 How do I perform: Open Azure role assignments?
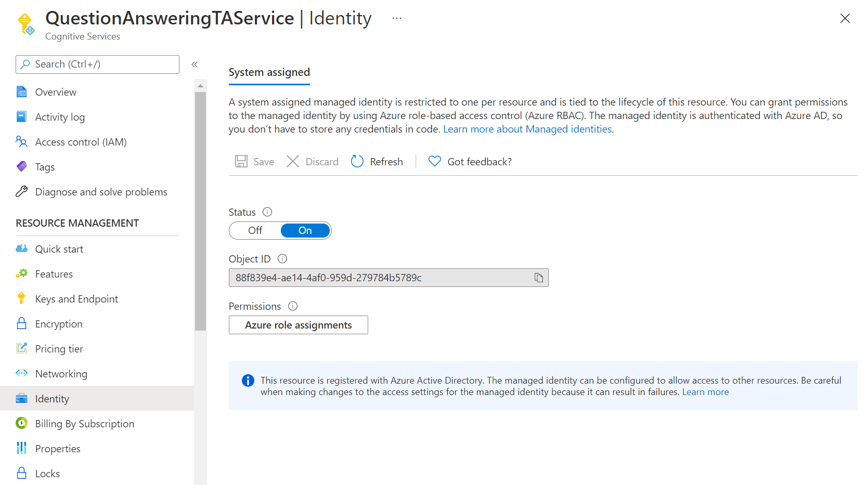point(298,324)
